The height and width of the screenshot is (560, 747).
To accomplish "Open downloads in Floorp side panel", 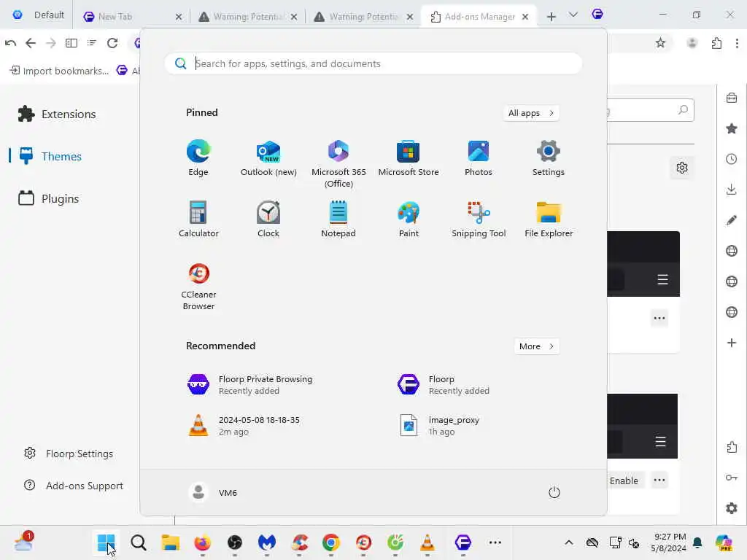I will tap(732, 190).
